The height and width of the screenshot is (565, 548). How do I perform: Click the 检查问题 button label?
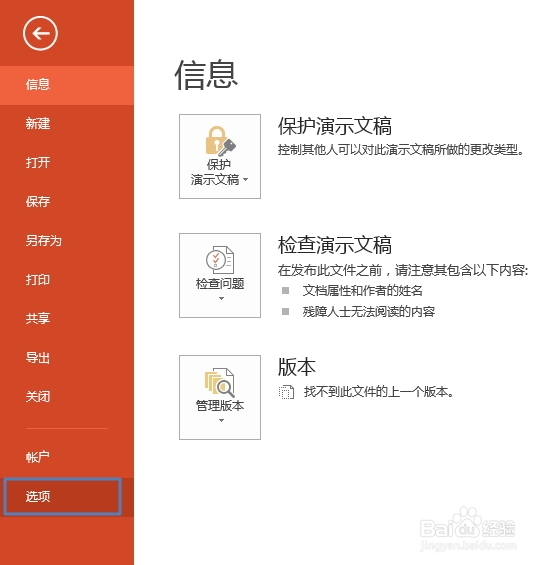point(220,284)
